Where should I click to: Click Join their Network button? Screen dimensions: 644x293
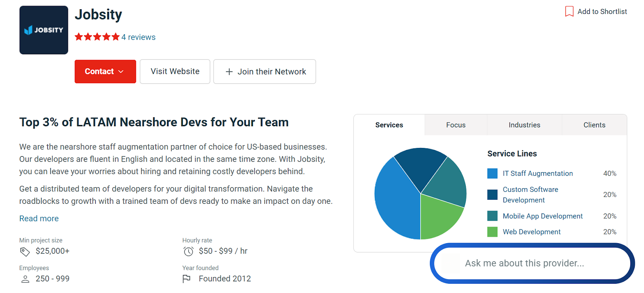264,72
